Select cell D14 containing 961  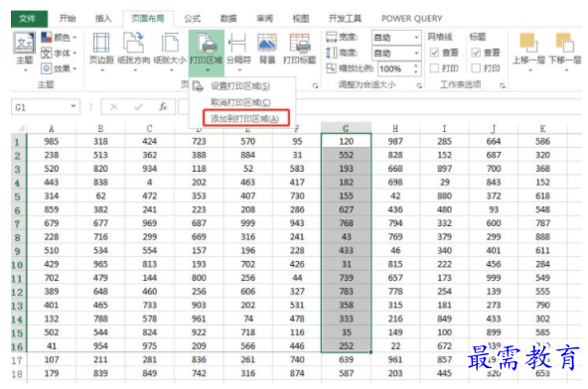click(199, 319)
